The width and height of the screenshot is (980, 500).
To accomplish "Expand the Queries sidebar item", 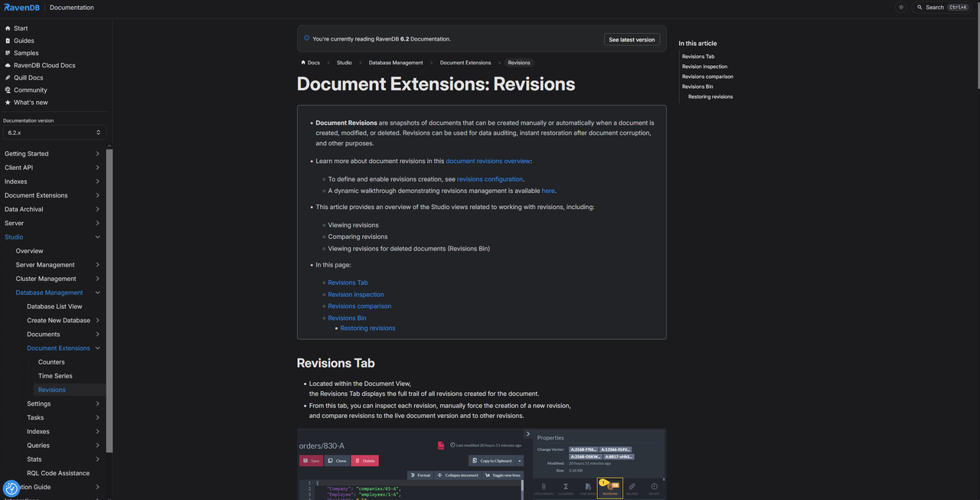I will tap(98, 445).
